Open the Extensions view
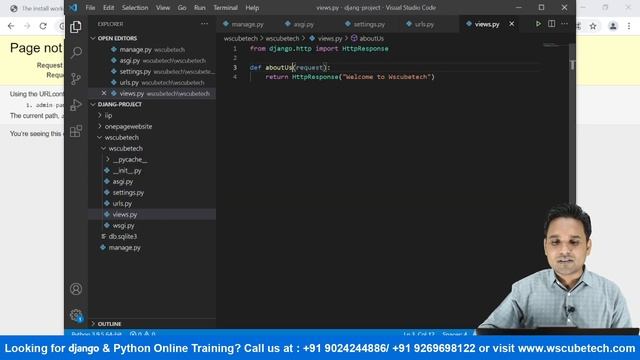Viewport: 640px width, 360px height. click(x=76, y=131)
